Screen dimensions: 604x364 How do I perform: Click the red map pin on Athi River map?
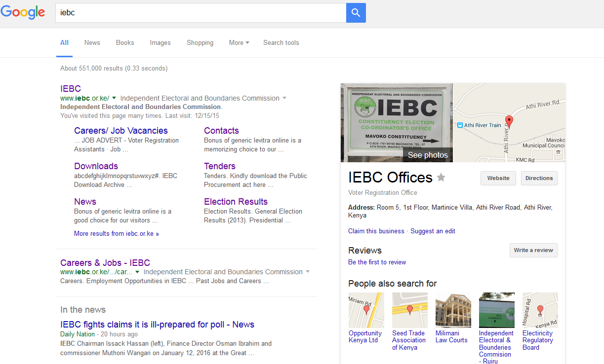tap(509, 122)
